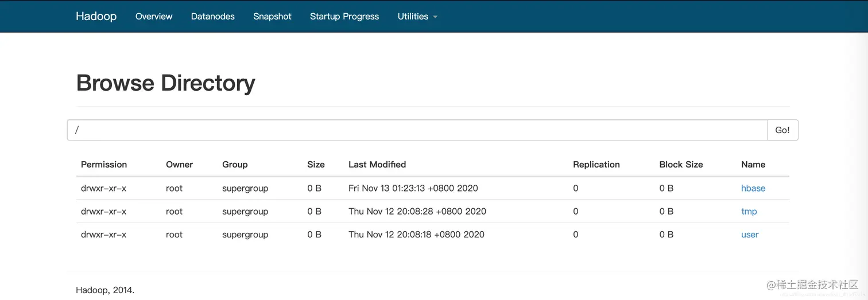Open the user directory link

(750, 234)
